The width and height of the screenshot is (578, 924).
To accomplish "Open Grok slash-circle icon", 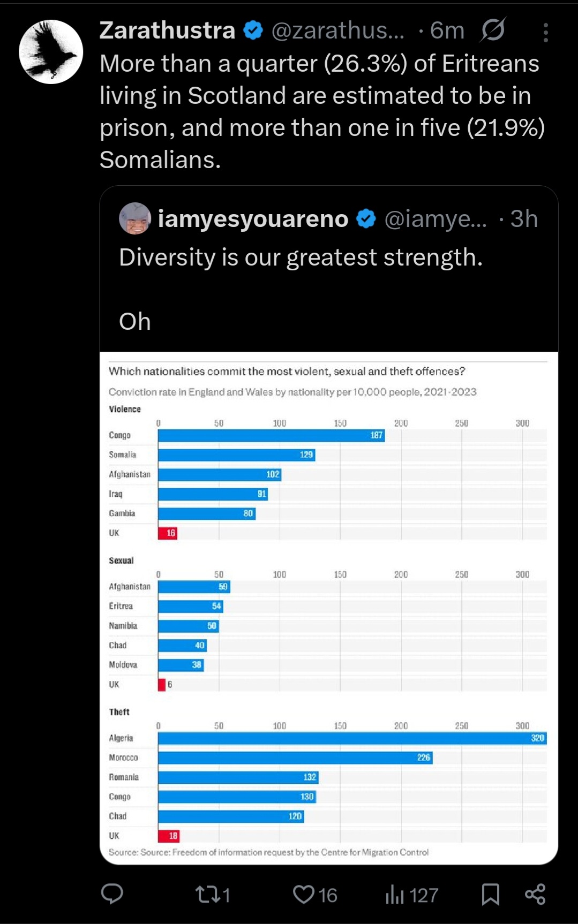I will coord(492,30).
